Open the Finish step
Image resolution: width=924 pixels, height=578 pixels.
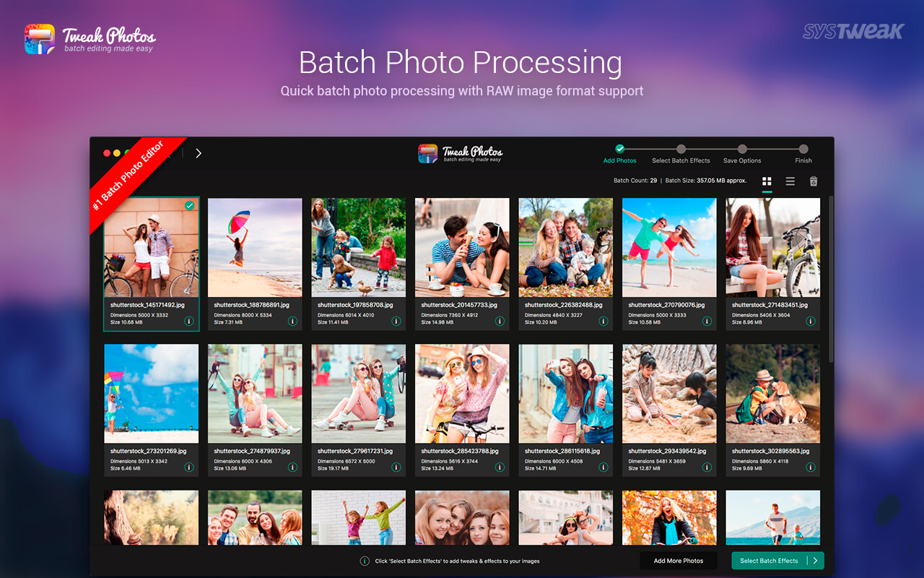coord(803,150)
